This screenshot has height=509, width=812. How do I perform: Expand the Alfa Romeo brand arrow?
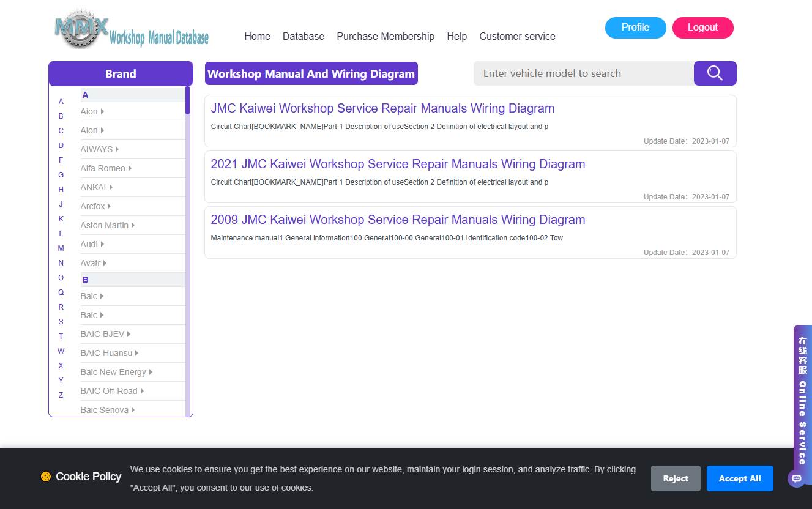(x=130, y=168)
